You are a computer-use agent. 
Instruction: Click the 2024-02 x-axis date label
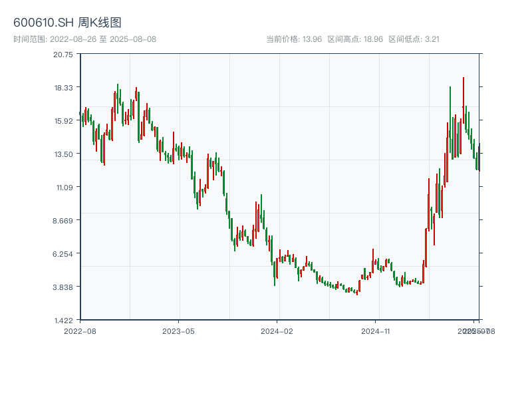(277, 331)
